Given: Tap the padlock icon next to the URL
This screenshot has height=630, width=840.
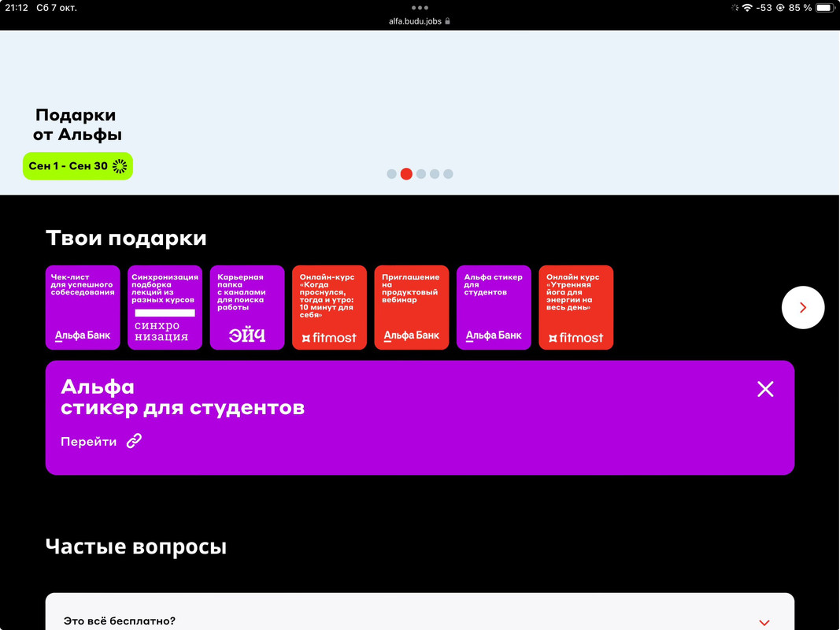Looking at the screenshot, I should 447,21.
